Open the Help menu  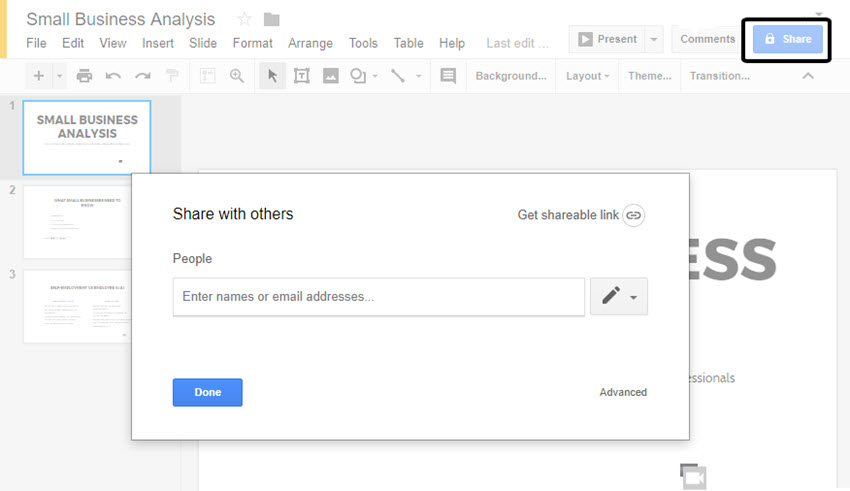(x=452, y=43)
